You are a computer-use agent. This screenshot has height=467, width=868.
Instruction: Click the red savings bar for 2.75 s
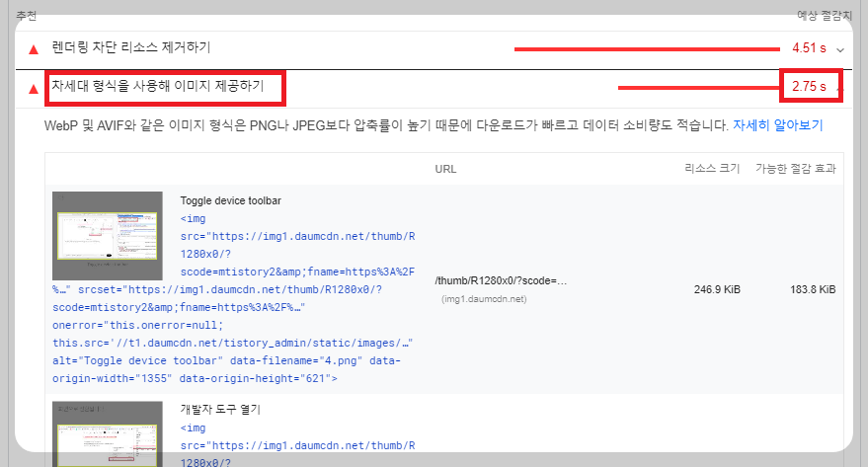[698, 88]
